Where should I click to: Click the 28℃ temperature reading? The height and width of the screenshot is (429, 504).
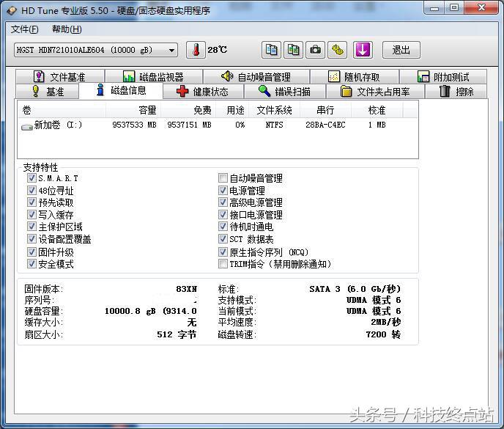[218, 50]
